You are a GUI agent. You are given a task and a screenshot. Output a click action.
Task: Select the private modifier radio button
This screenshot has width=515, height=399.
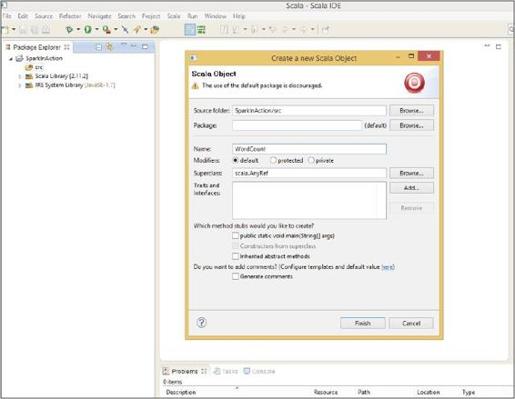[x=311, y=160]
